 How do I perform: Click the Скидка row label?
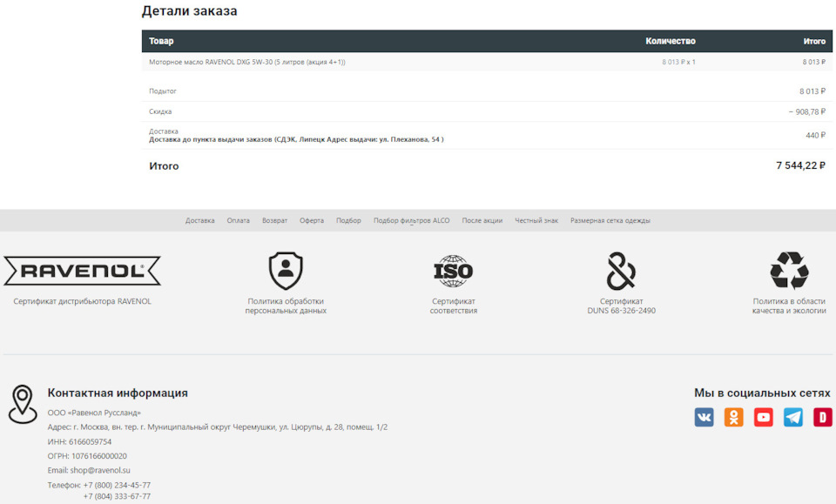click(160, 112)
